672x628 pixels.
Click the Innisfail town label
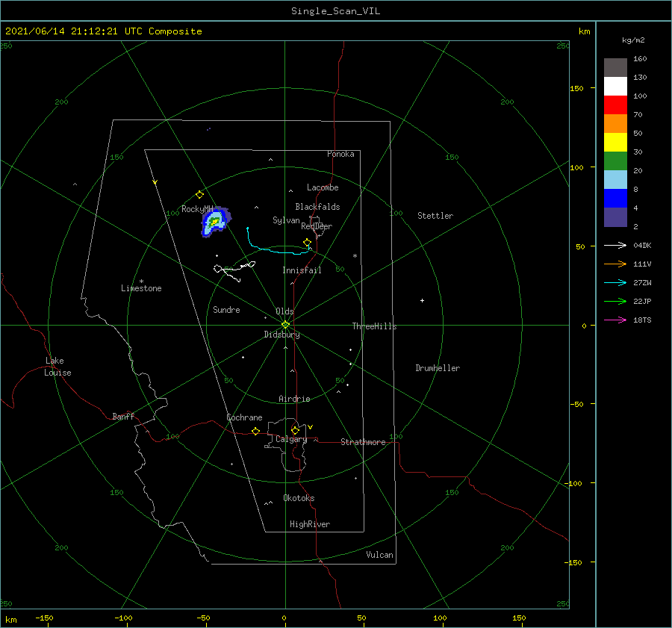click(x=302, y=270)
